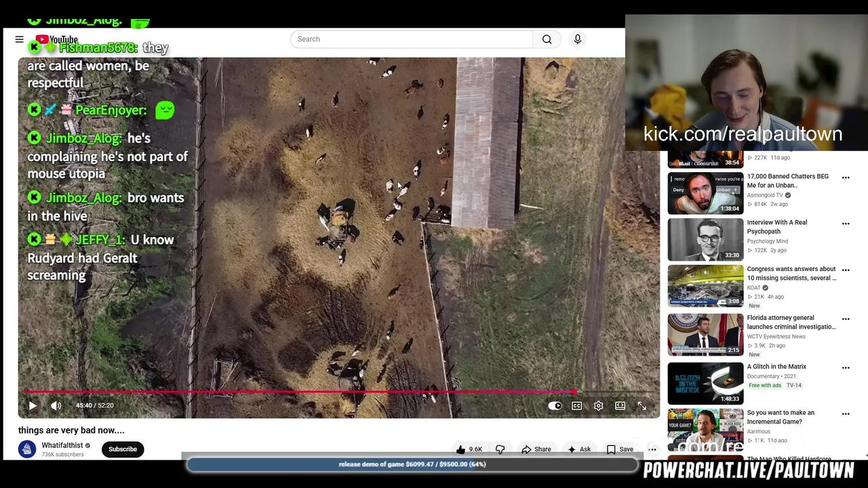Open 'So you want to make an Incremental Game?'

coord(781,417)
